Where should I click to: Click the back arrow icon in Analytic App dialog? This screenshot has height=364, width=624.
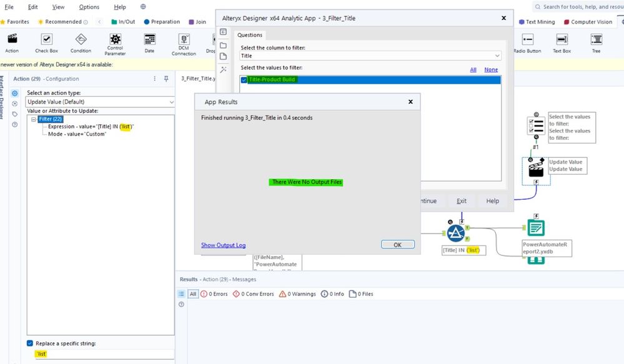click(x=223, y=32)
